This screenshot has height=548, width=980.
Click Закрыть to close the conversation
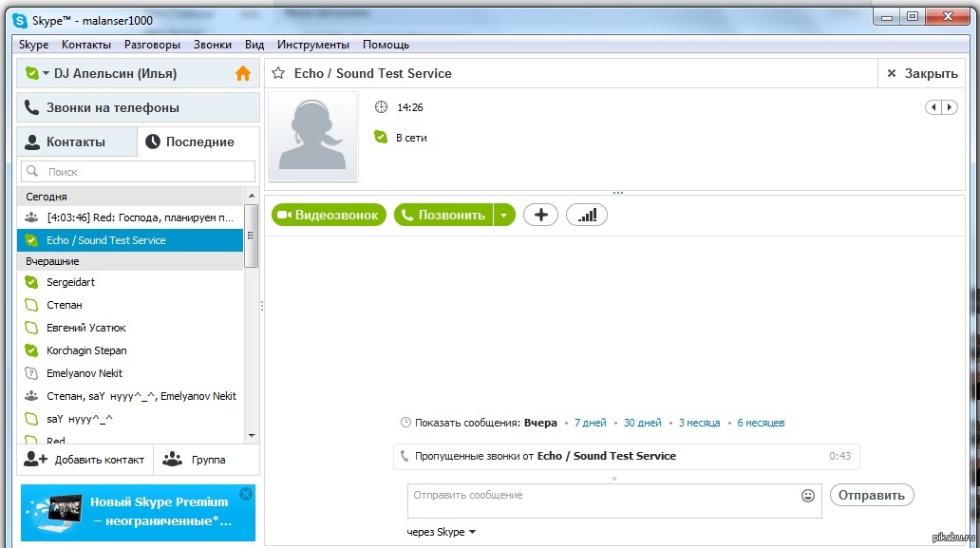coord(922,74)
